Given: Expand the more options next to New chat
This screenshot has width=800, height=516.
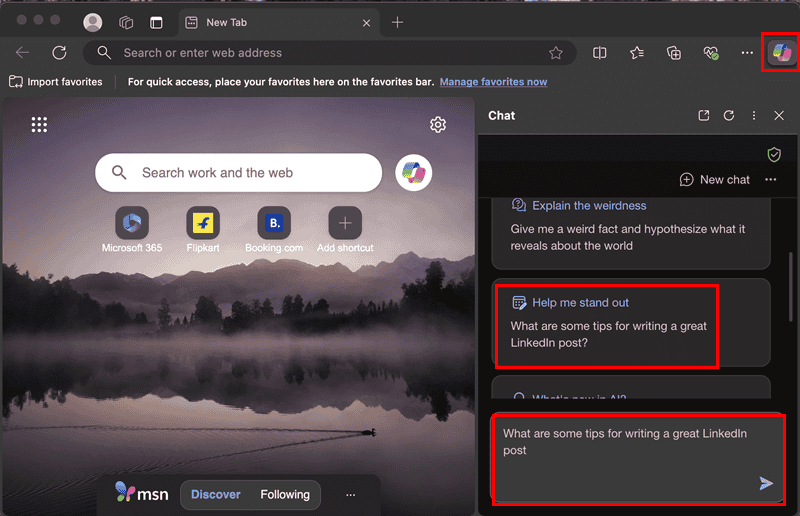Looking at the screenshot, I should [770, 179].
